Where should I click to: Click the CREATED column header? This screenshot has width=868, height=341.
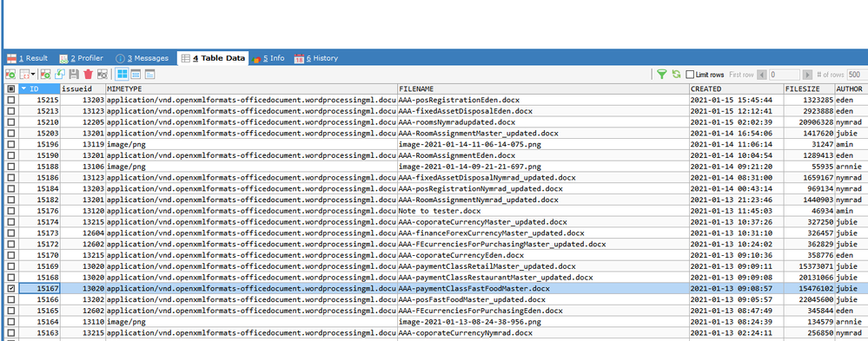pos(736,89)
